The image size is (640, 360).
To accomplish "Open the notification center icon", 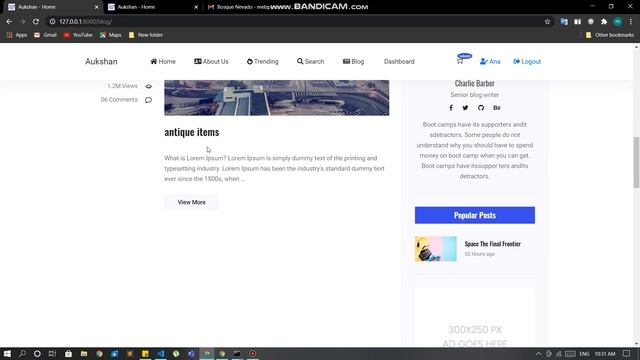I will pos(627,353).
